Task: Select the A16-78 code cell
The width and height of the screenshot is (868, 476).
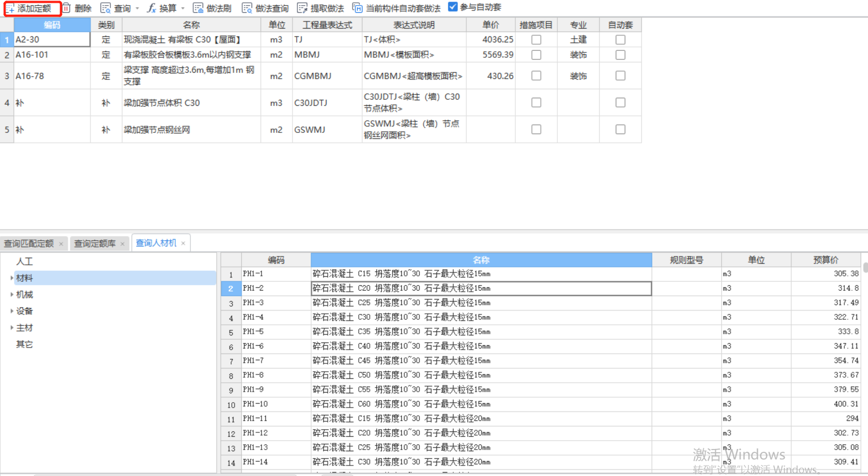Action: point(52,76)
